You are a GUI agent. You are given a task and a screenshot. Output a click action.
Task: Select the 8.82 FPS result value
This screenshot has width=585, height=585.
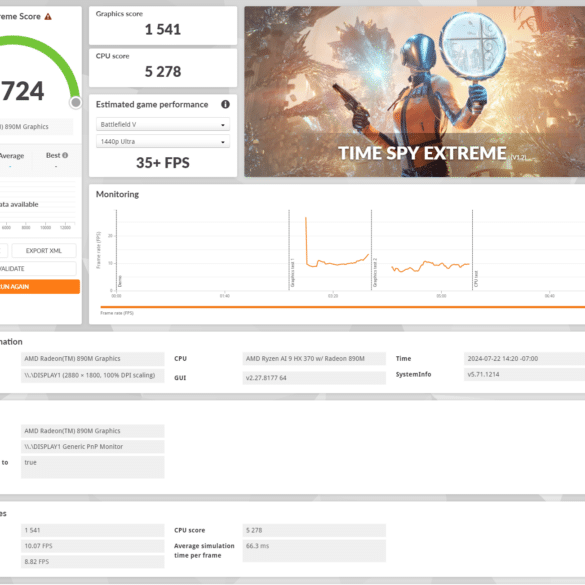click(x=93, y=561)
